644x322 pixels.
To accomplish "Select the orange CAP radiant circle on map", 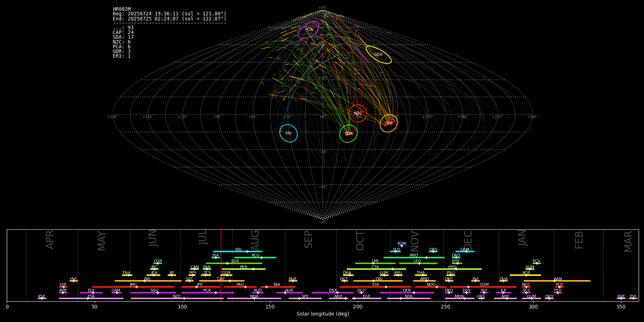I will (x=389, y=123).
